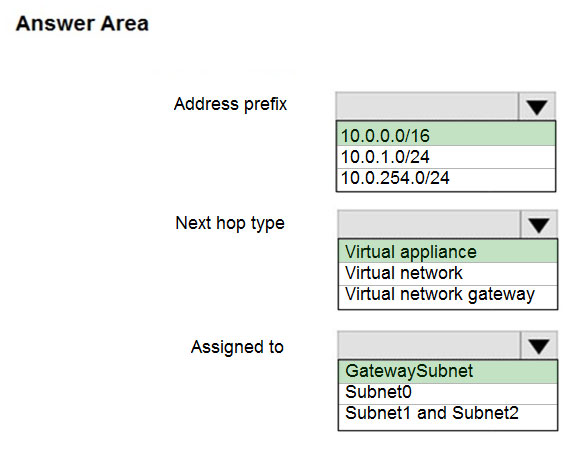The image size is (574, 452).
Task: Click the Assigned to label
Action: (x=237, y=347)
